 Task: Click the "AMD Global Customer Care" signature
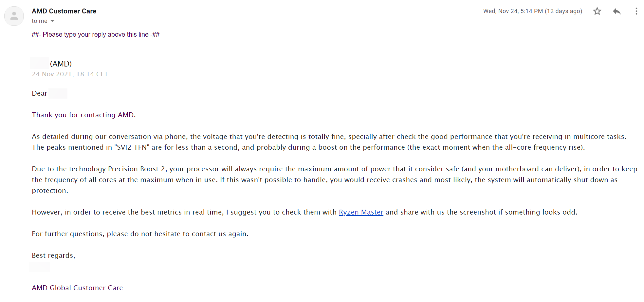coord(77,288)
